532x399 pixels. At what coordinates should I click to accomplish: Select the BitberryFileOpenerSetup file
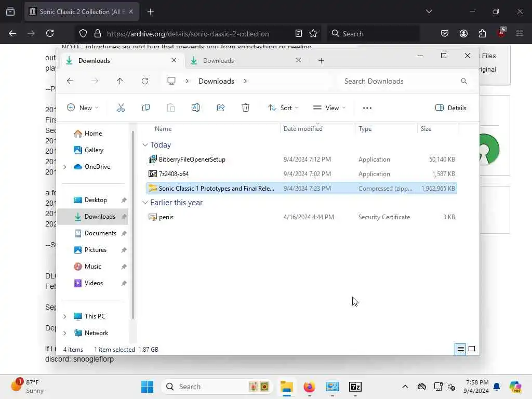pos(302,159)
